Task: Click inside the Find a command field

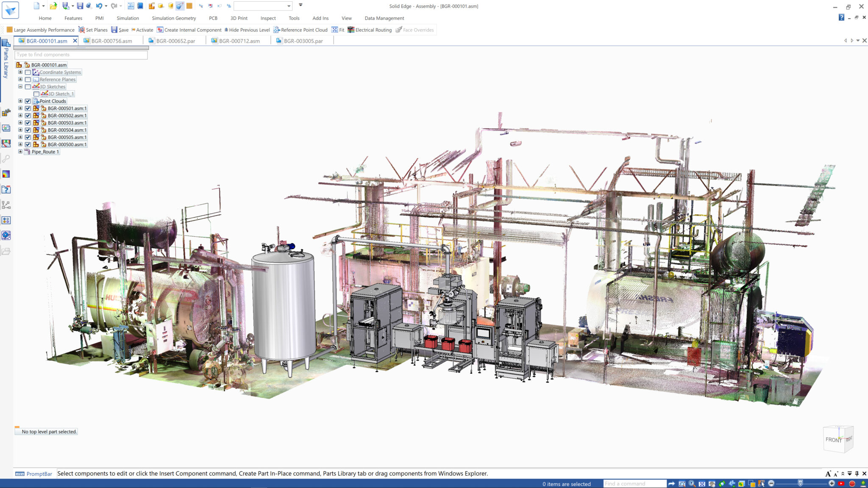Action: 634,483
